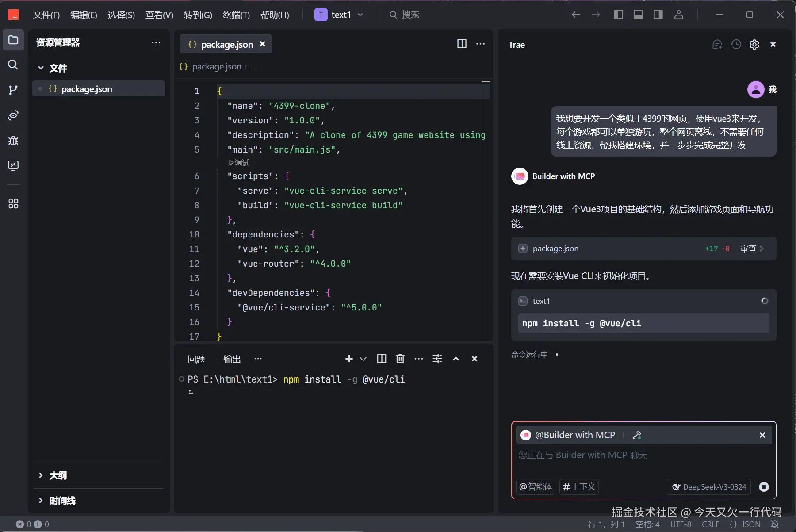
Task: Open the 文件(F) menu
Action: pos(46,15)
